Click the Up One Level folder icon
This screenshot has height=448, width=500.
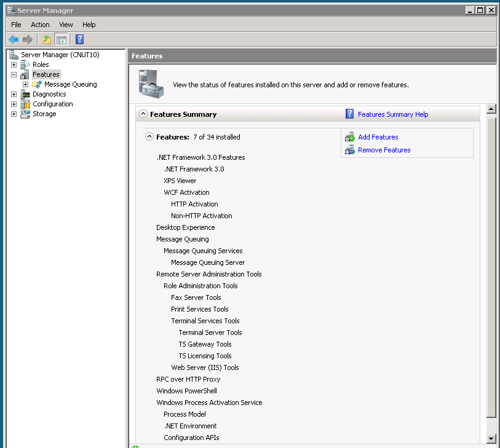coord(47,39)
